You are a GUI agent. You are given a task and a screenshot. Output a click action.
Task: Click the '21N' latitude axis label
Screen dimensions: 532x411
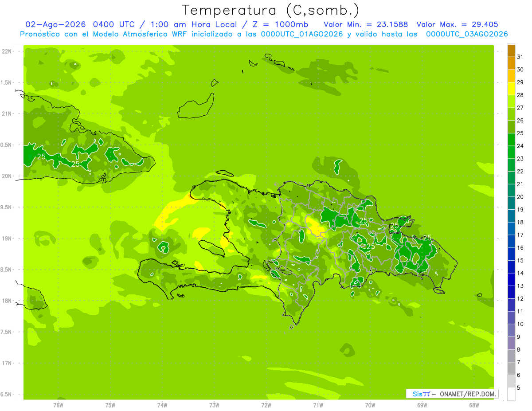(7, 114)
